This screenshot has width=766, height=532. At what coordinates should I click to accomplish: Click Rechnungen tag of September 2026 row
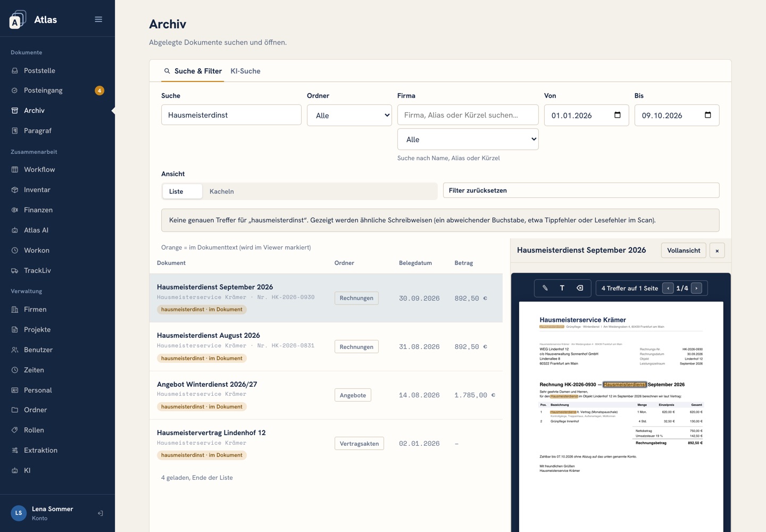[x=356, y=298]
